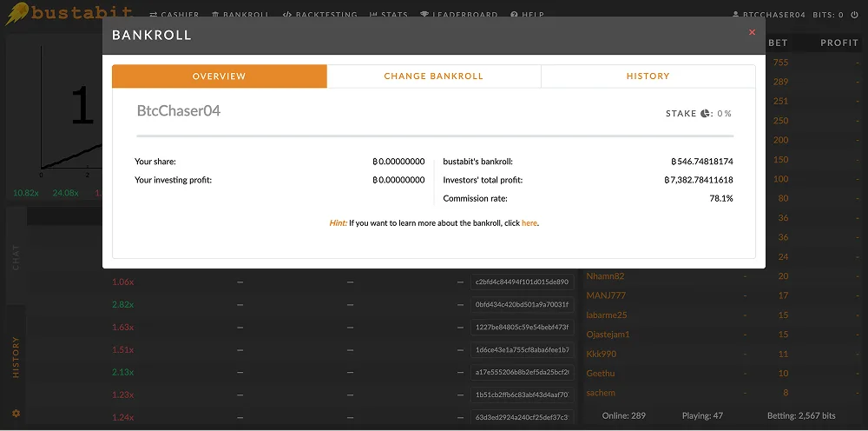Open the Chat side panel tab

(x=16, y=257)
